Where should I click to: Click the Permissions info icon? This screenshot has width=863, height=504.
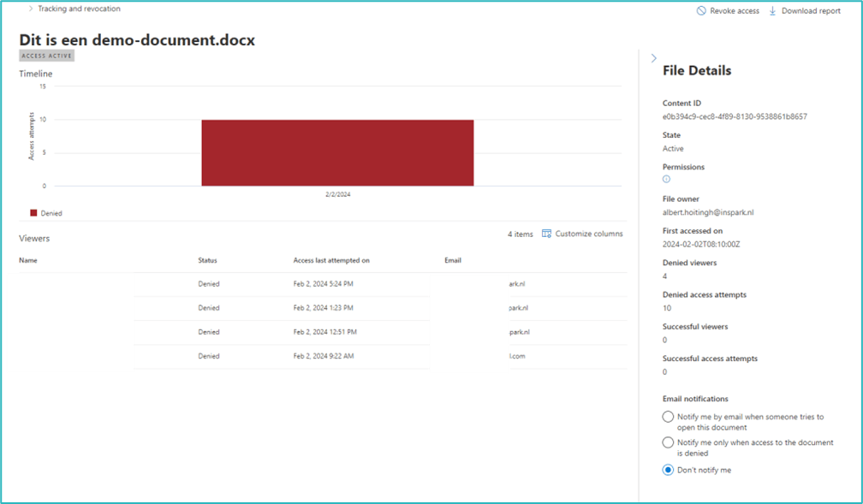tap(667, 180)
